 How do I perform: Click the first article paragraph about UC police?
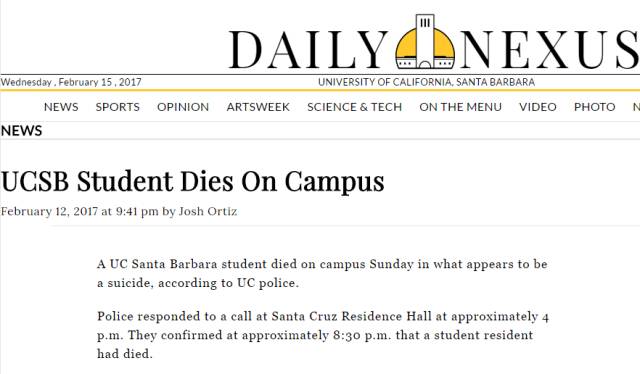tap(322, 273)
